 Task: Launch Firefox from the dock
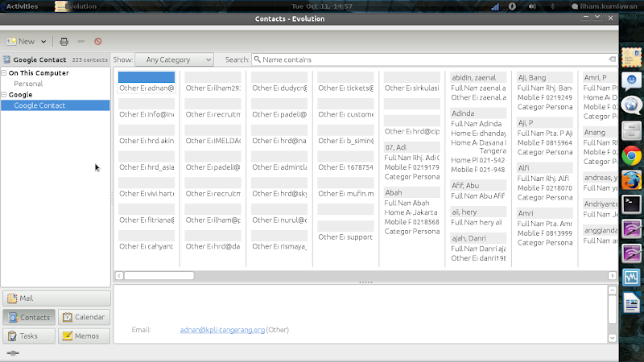[x=631, y=180]
